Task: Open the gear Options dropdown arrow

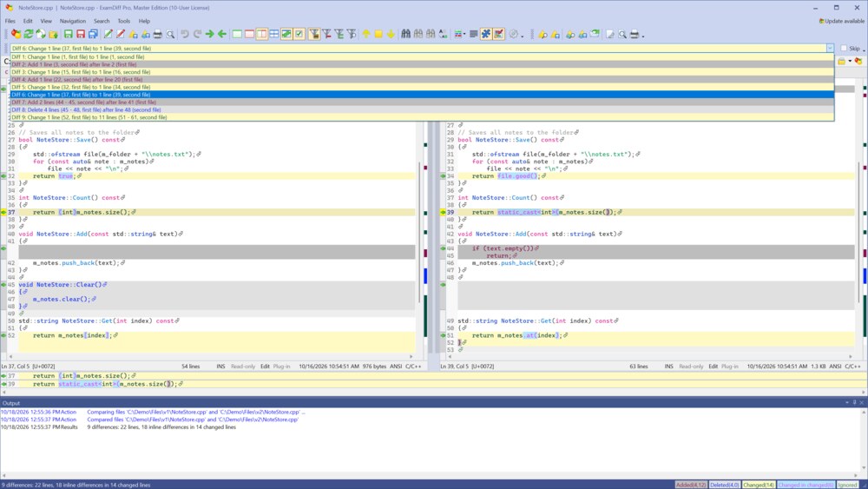Action: (x=522, y=36)
